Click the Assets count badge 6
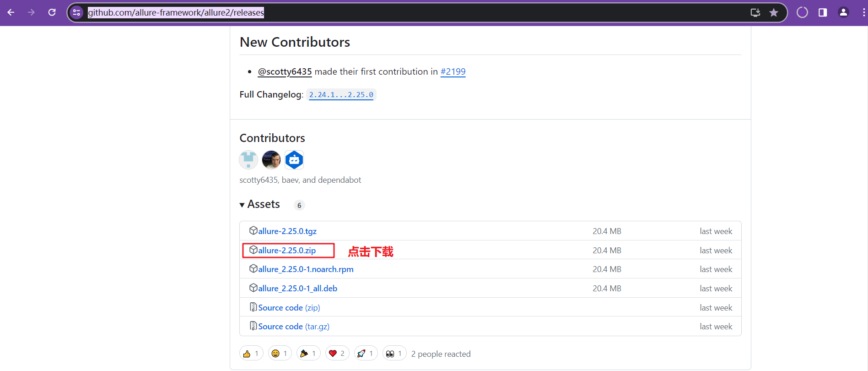Screen dimensions: 868x371 point(299,205)
